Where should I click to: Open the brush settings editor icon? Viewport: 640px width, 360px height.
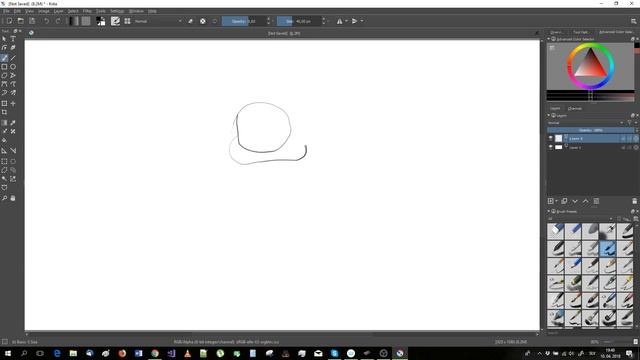click(x=116, y=21)
